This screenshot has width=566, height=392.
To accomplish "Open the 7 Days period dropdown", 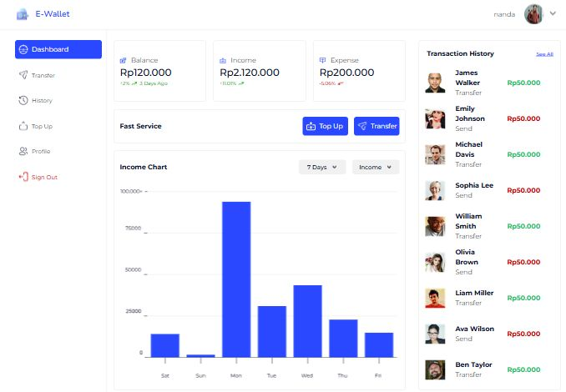I will tap(322, 167).
